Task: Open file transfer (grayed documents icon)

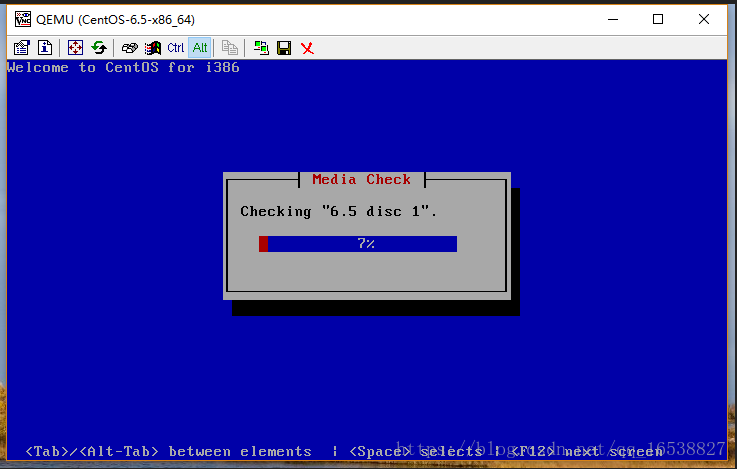Action: tap(230, 47)
